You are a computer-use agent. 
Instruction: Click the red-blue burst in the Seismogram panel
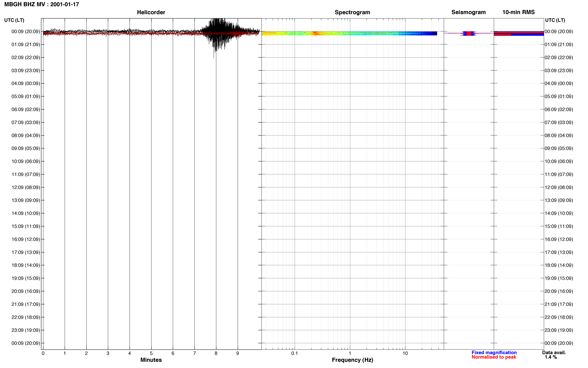pos(469,33)
